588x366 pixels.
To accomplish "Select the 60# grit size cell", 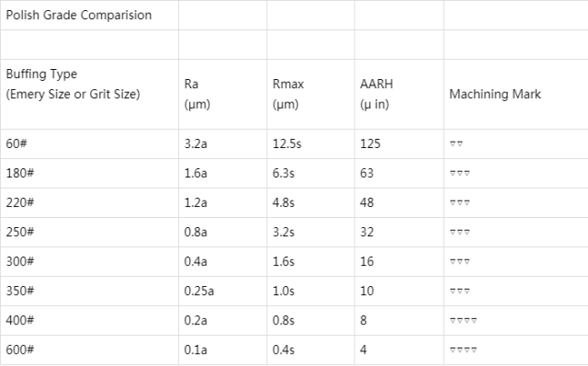I will click(x=89, y=143).
